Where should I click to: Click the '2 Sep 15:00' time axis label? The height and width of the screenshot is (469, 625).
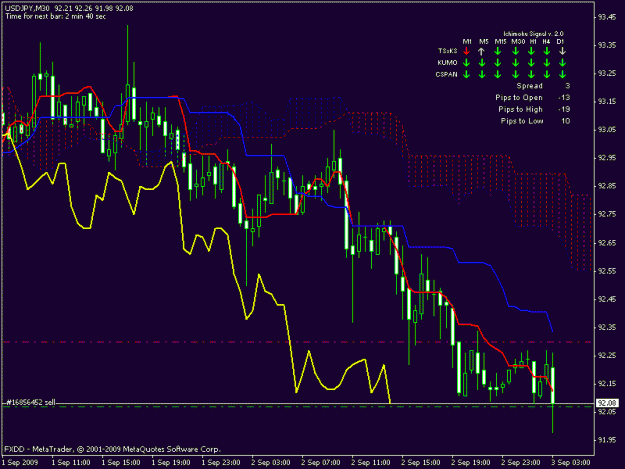421,462
